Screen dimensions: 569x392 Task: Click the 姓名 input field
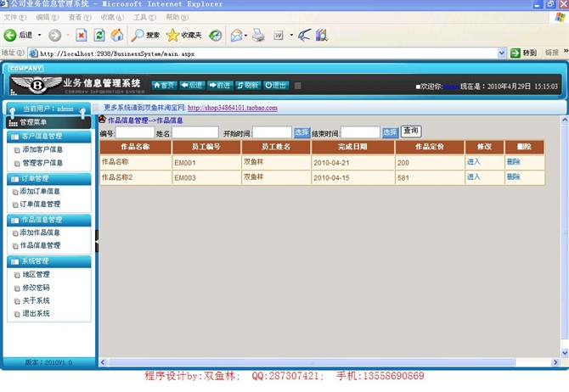(x=195, y=132)
